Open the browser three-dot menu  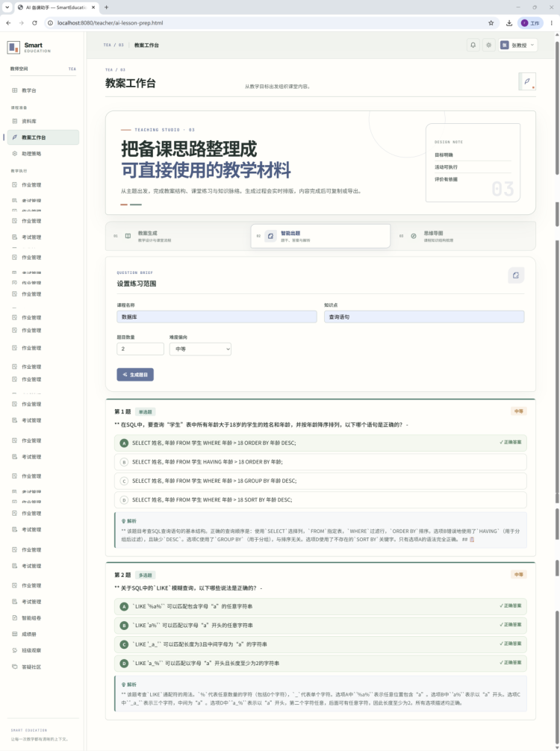551,23
